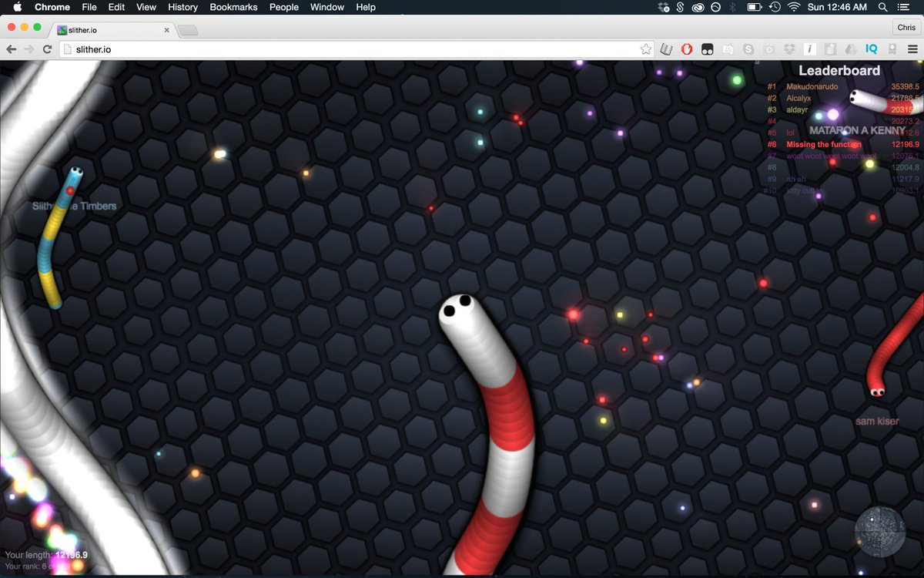Viewport: 924px width, 578px height.
Task: Click the browser Back arrow
Action: coord(11,49)
